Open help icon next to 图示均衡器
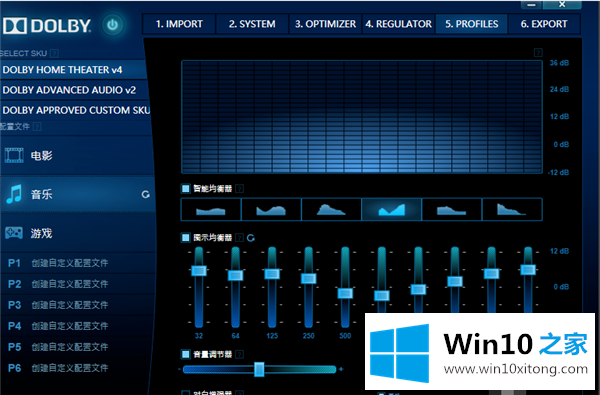600x395 pixels. click(240, 238)
